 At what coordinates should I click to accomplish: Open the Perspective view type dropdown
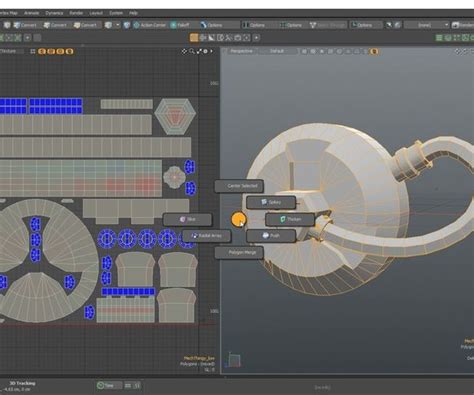242,51
